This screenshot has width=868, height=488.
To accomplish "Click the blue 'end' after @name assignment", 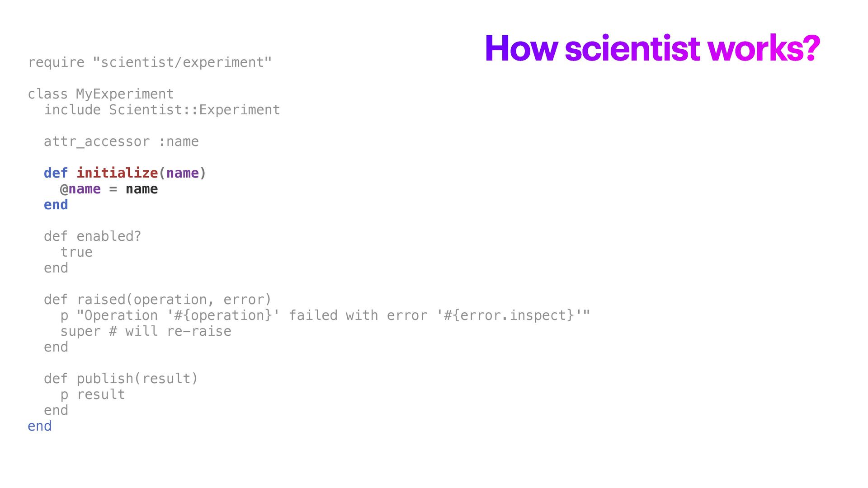I will tap(56, 205).
